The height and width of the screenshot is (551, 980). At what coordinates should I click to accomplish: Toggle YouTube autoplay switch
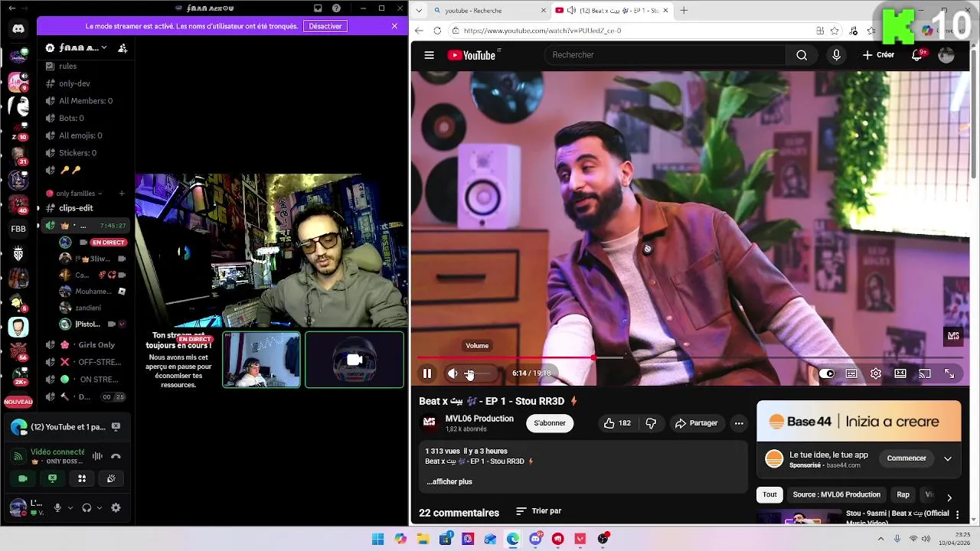click(827, 373)
